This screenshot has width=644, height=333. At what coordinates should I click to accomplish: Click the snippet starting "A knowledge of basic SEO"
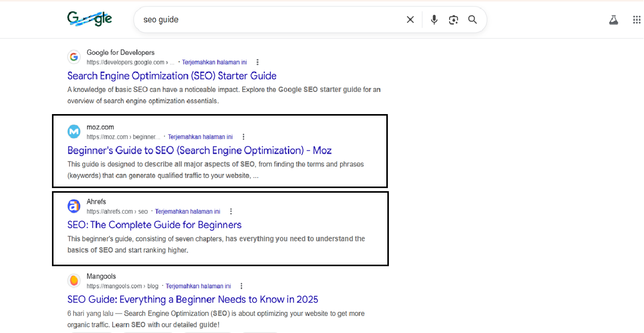224,95
